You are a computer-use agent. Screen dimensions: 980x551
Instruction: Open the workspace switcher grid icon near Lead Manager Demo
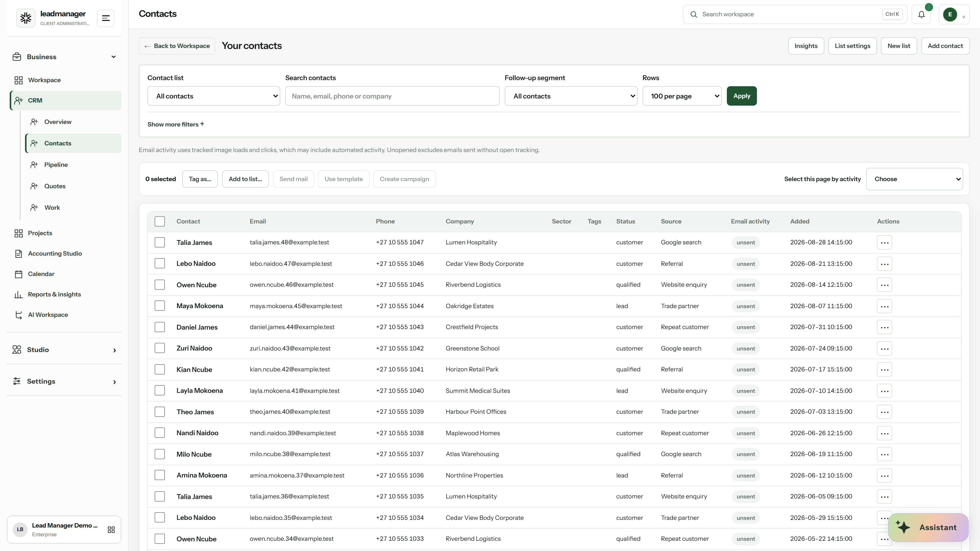111,530
